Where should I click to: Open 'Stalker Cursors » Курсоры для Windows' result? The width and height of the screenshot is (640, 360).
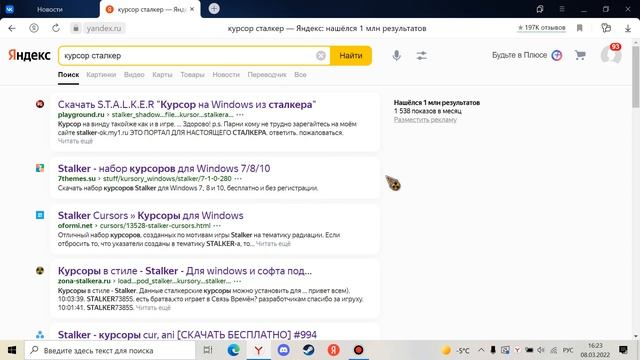click(x=150, y=215)
